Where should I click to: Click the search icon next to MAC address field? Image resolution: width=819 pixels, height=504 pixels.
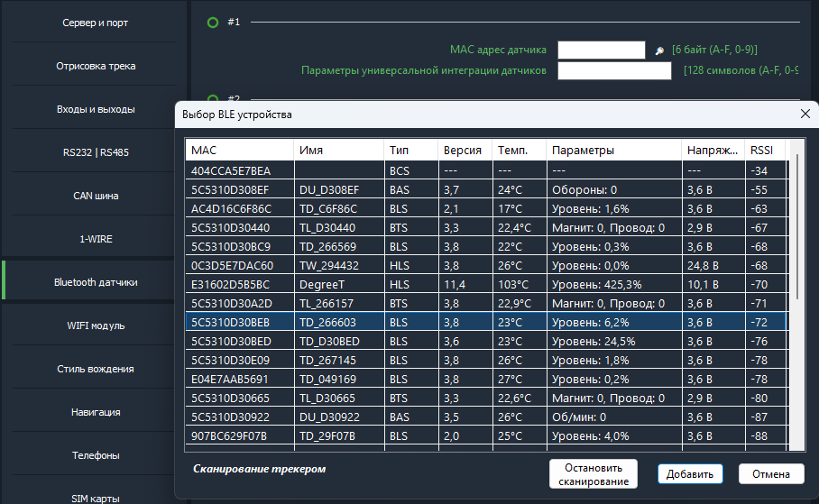pyautogui.click(x=659, y=50)
